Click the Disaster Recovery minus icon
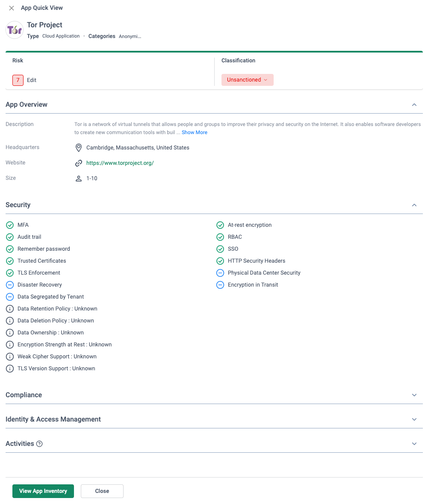This screenshot has width=428, height=504. coord(10,285)
